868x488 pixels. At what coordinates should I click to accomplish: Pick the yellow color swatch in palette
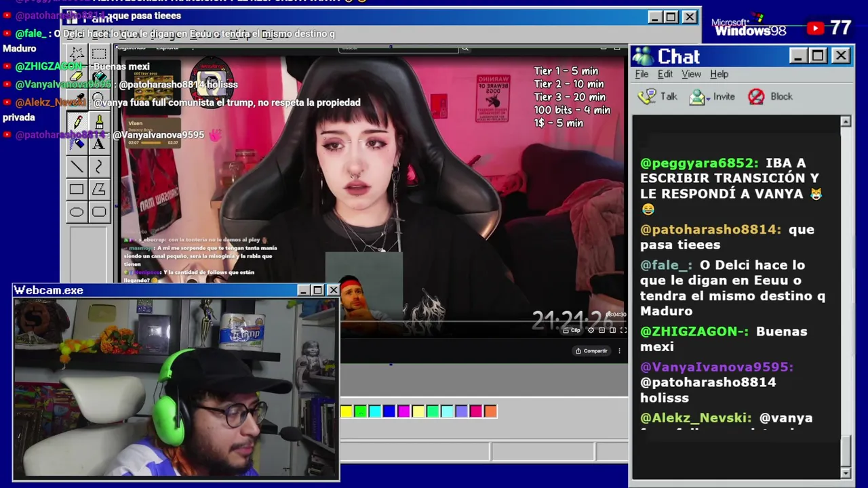coord(347,411)
